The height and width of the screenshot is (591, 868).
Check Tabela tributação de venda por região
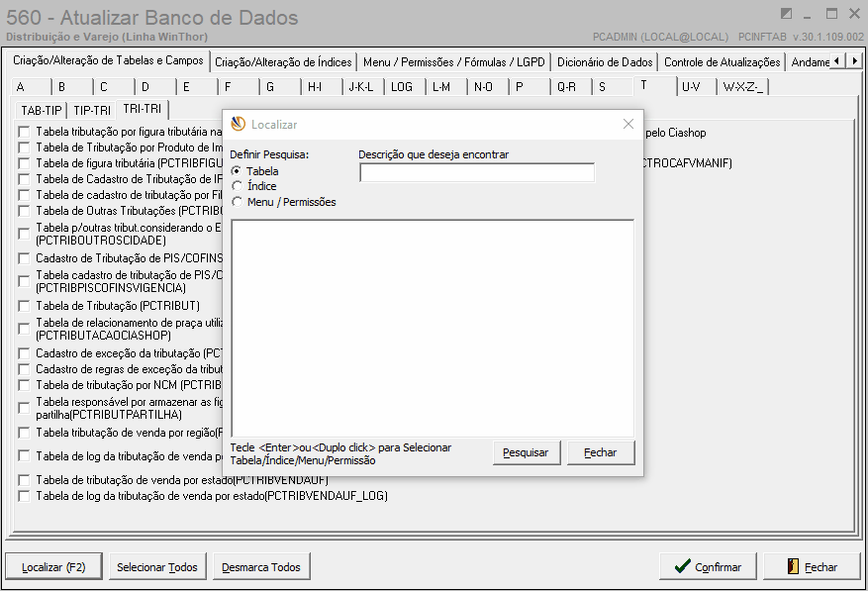click(x=24, y=433)
